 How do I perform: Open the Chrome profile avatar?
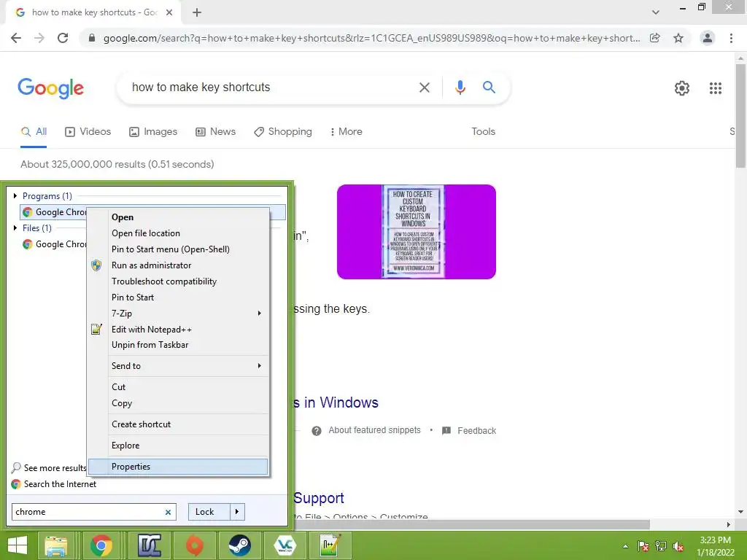708,38
